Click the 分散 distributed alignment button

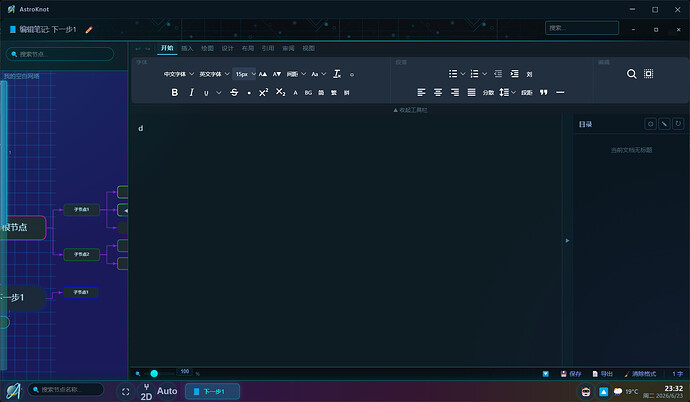488,92
